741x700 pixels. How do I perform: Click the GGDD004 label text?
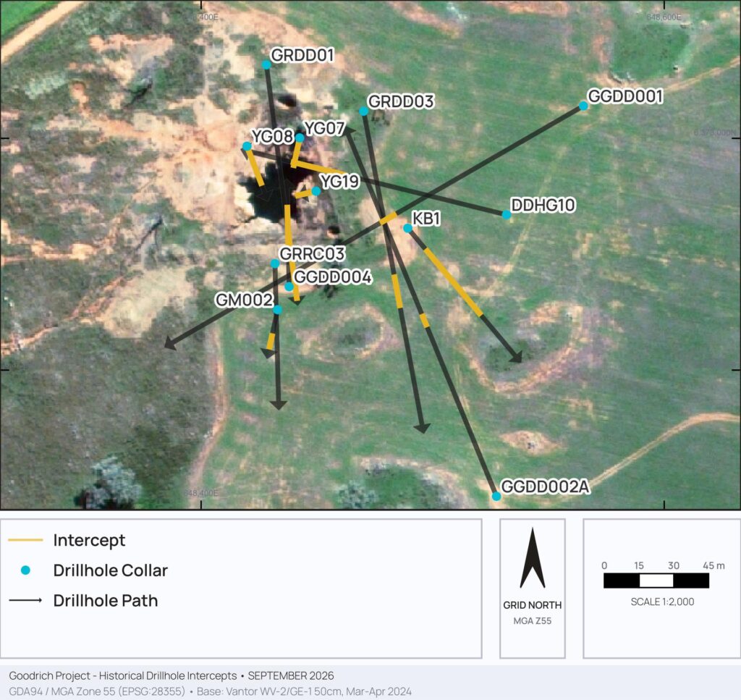pos(333,277)
